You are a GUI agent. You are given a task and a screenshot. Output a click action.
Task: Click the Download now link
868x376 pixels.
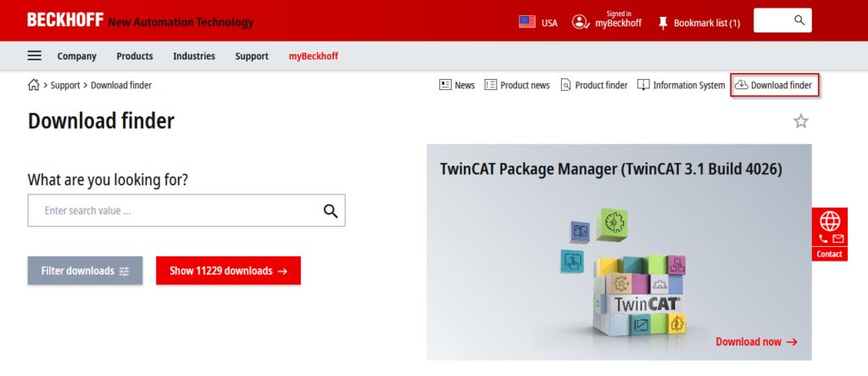click(756, 341)
